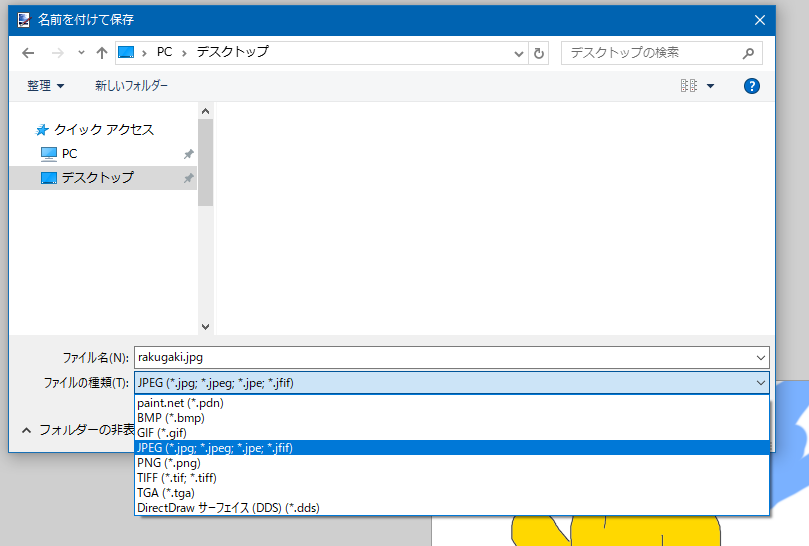Expand the address bar history dropdown
Image resolution: width=809 pixels, height=546 pixels.
pos(519,53)
